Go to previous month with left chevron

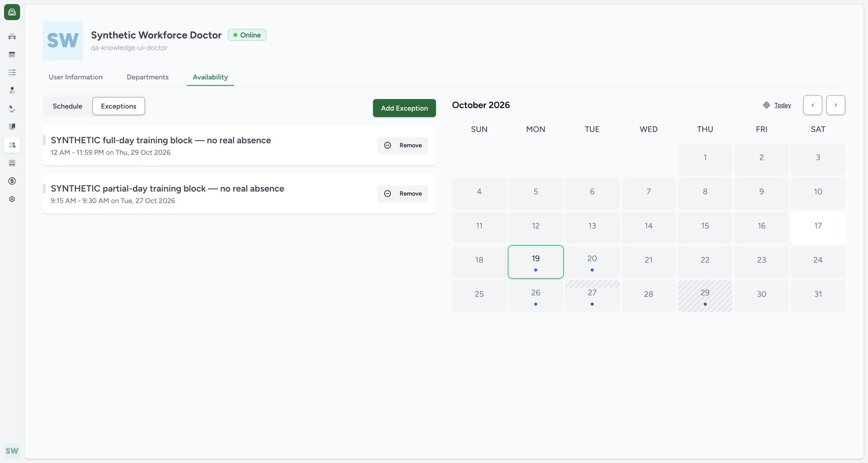[x=813, y=105]
